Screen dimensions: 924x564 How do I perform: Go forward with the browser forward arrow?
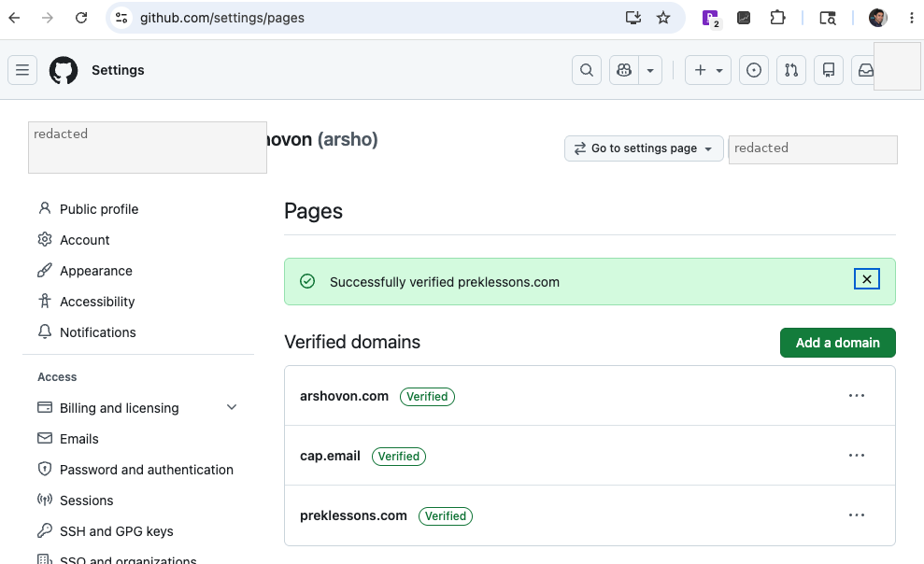pos(48,18)
